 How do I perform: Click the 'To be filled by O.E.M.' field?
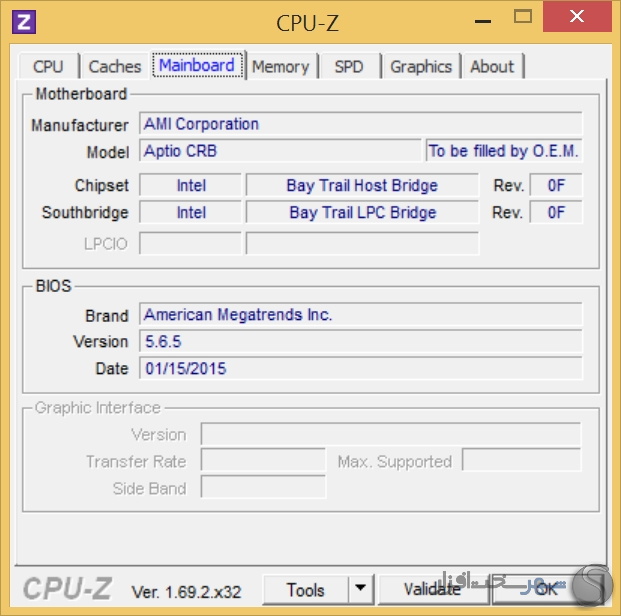pyautogui.click(x=504, y=151)
